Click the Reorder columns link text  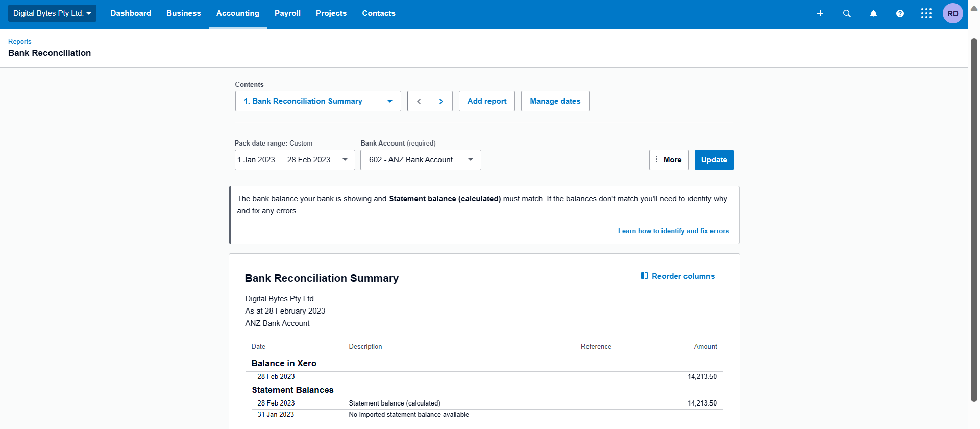(683, 276)
